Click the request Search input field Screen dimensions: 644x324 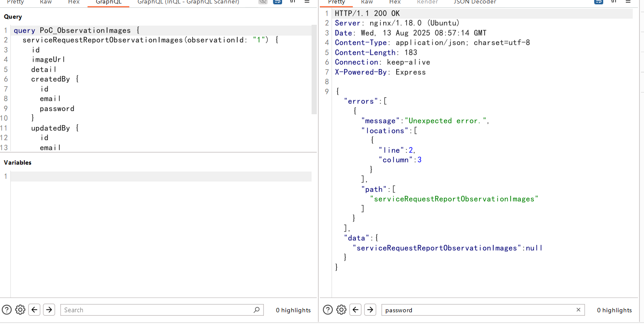pyautogui.click(x=156, y=310)
